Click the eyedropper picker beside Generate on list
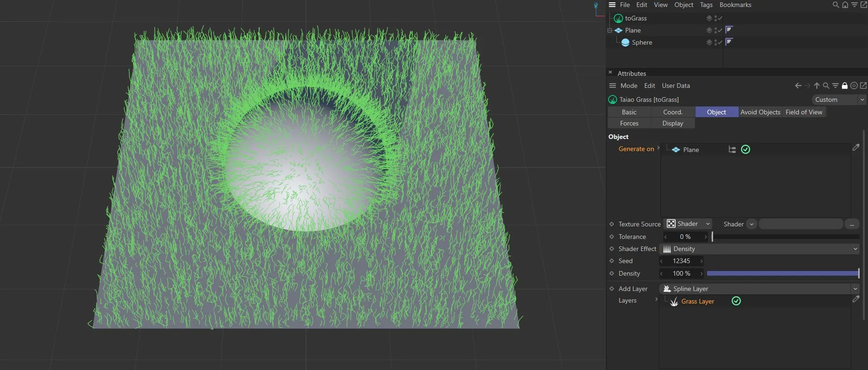Image resolution: width=868 pixels, height=370 pixels. click(856, 147)
